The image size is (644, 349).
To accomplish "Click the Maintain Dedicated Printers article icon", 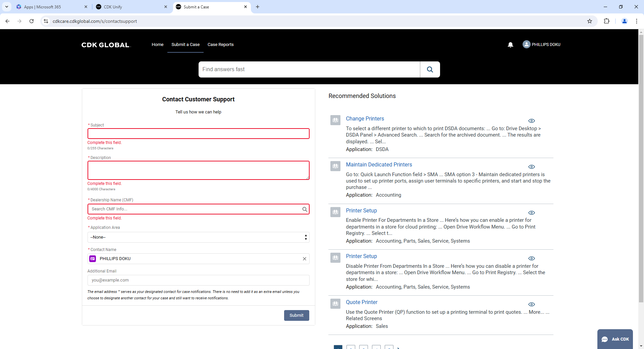I will pyautogui.click(x=335, y=166).
